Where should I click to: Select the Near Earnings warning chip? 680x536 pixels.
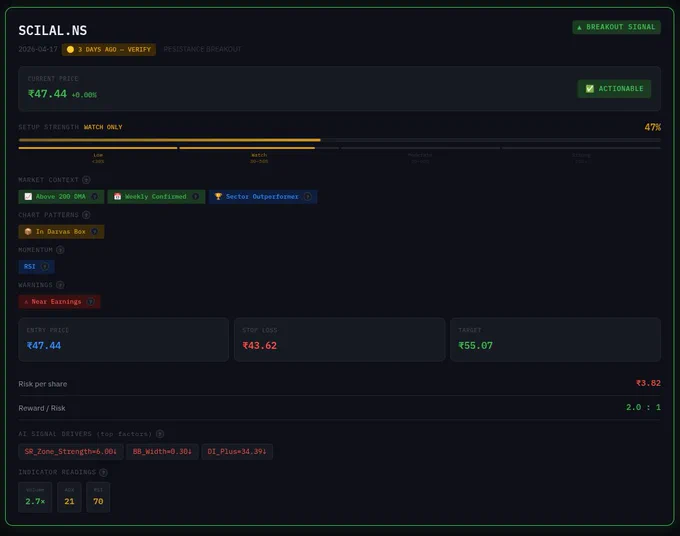(59, 301)
